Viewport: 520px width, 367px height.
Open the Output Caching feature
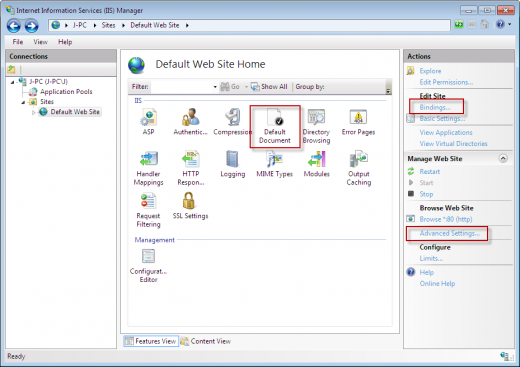359,168
